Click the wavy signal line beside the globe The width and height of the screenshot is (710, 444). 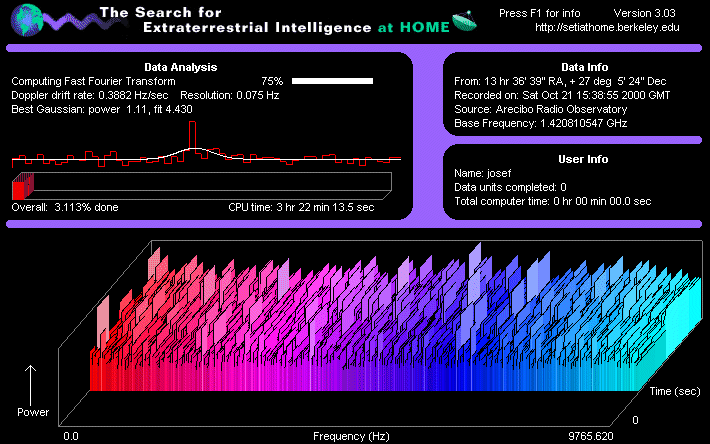pos(65,20)
